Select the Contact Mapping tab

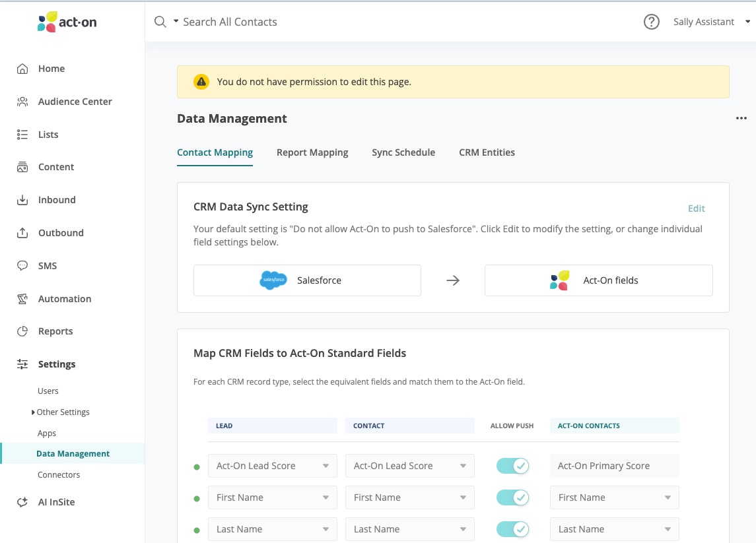pyautogui.click(x=215, y=152)
